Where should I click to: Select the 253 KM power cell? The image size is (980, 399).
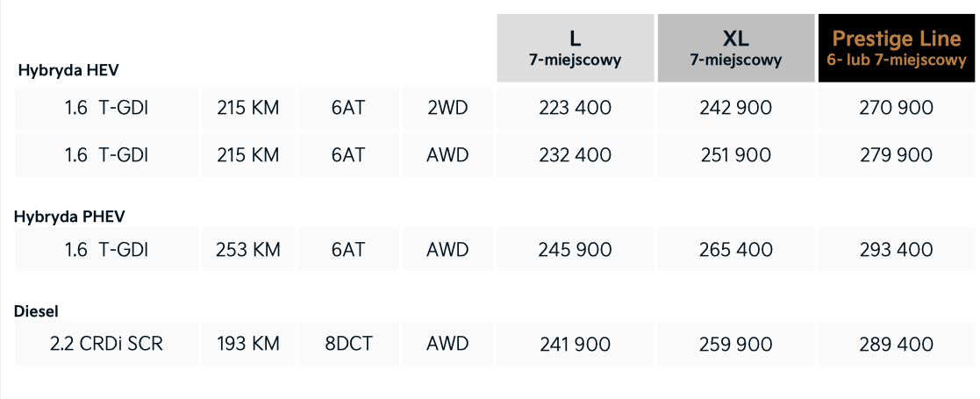[248, 250]
